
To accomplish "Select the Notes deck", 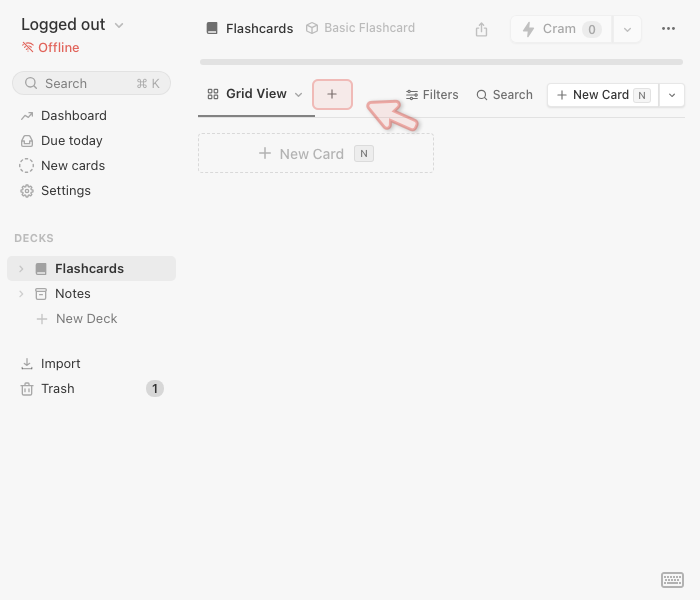I will point(72,294).
